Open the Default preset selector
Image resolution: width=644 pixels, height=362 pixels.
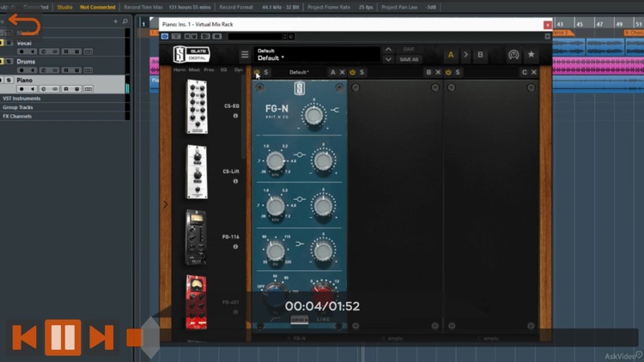pos(317,55)
